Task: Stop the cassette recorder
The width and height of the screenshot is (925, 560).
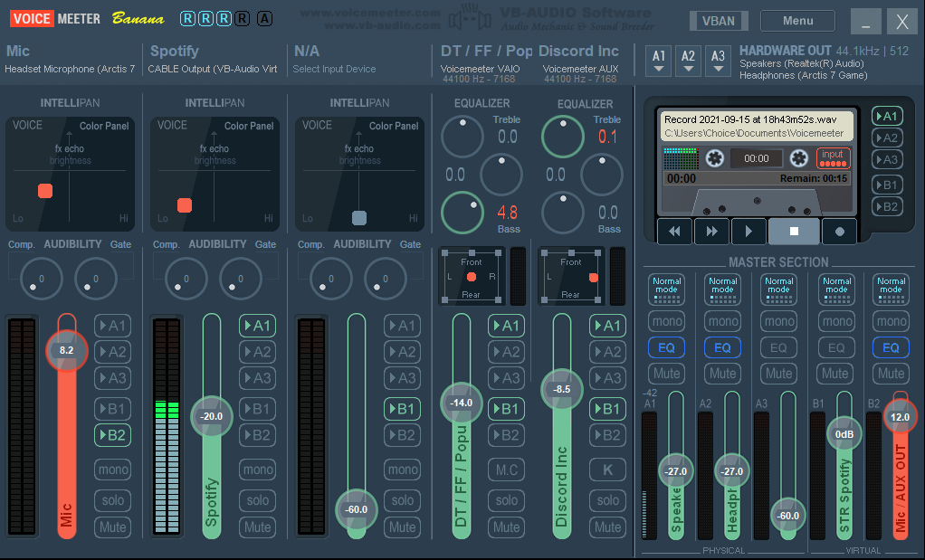Action: 794,231
